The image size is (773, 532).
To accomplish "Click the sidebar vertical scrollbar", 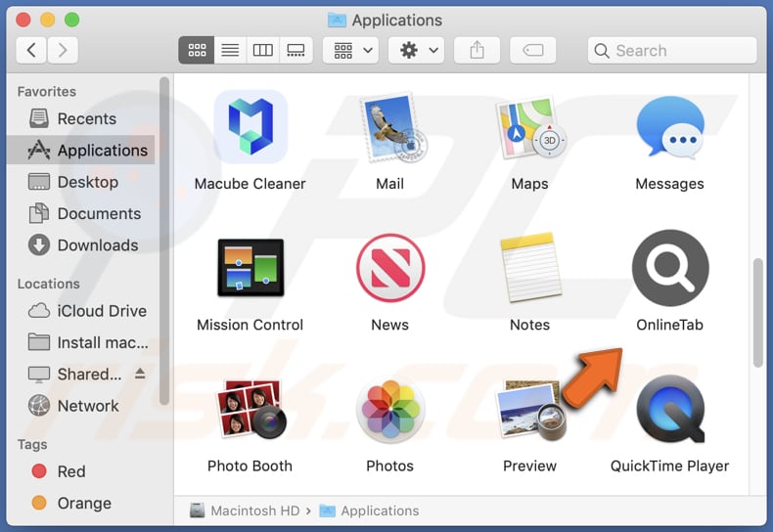I will coord(164,241).
